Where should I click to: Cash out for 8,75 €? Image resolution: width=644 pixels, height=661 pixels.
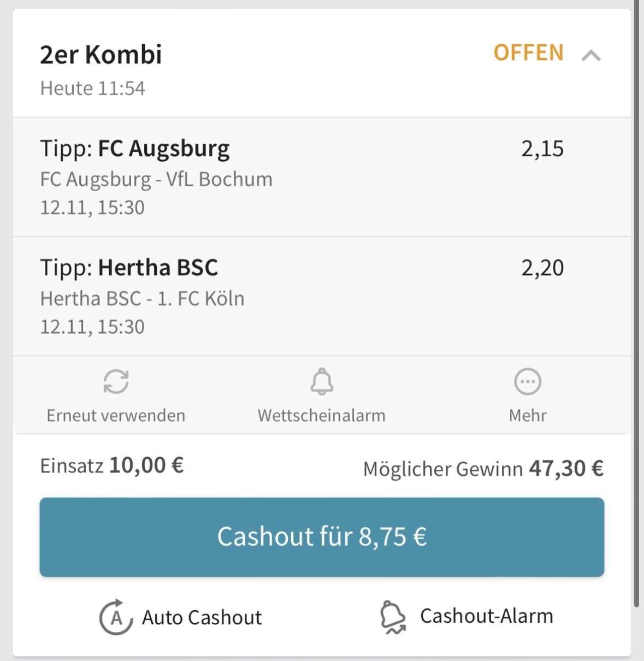(x=322, y=537)
